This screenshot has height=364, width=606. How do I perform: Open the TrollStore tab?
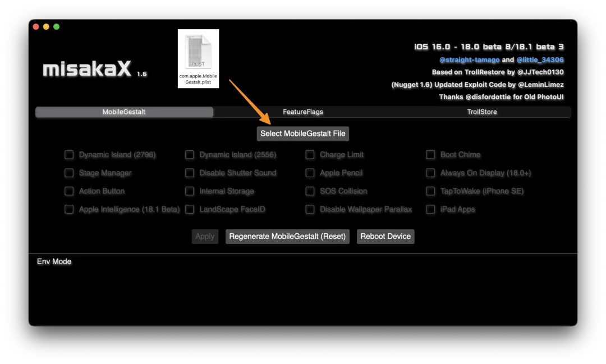click(x=481, y=112)
